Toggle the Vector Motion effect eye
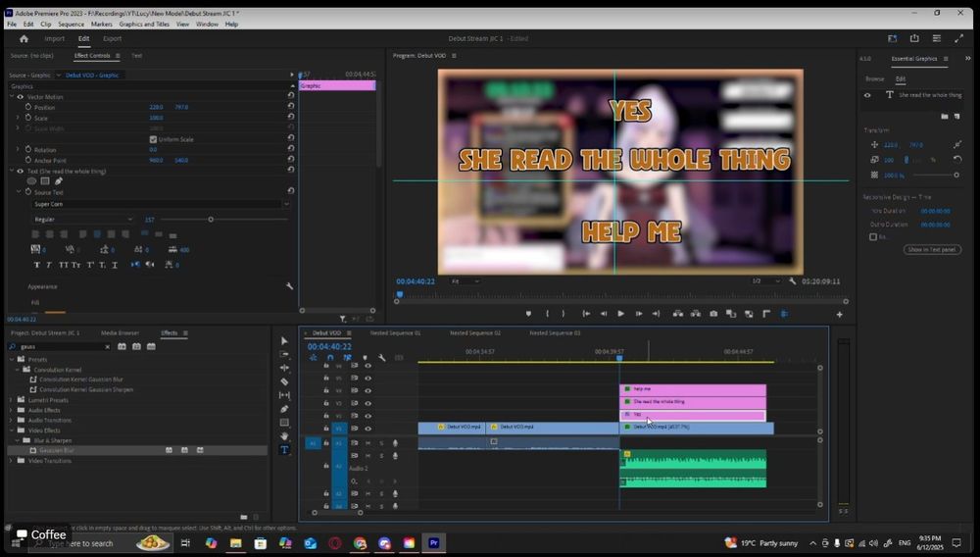 (20, 97)
